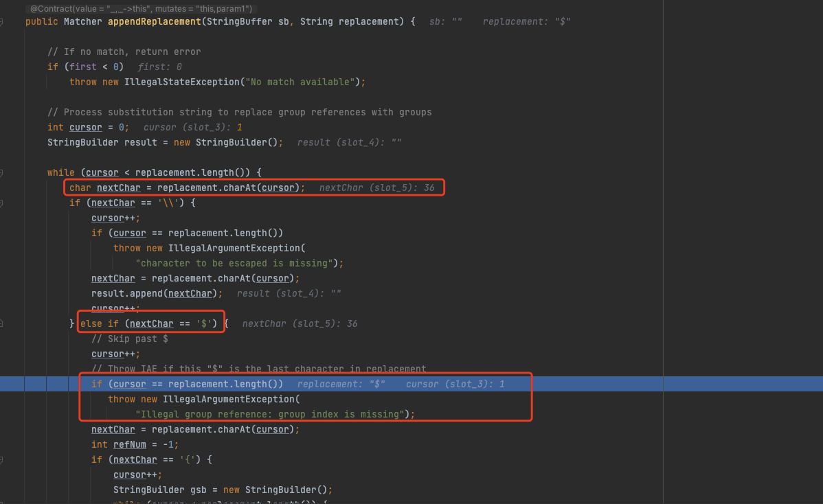The height and width of the screenshot is (504, 823).
Task: Click the 'first: 0' debug value hint
Action: pyautogui.click(x=159, y=67)
